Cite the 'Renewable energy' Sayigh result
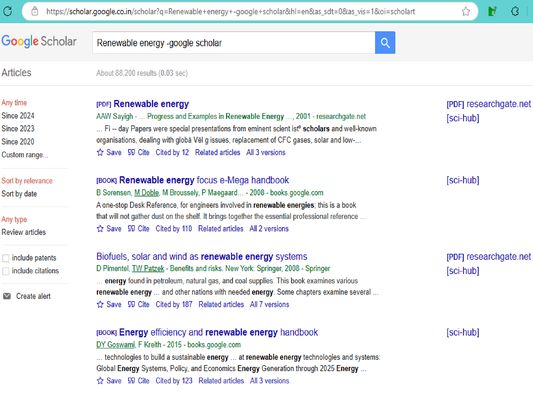Screen dimensions: 533x400 139,152
